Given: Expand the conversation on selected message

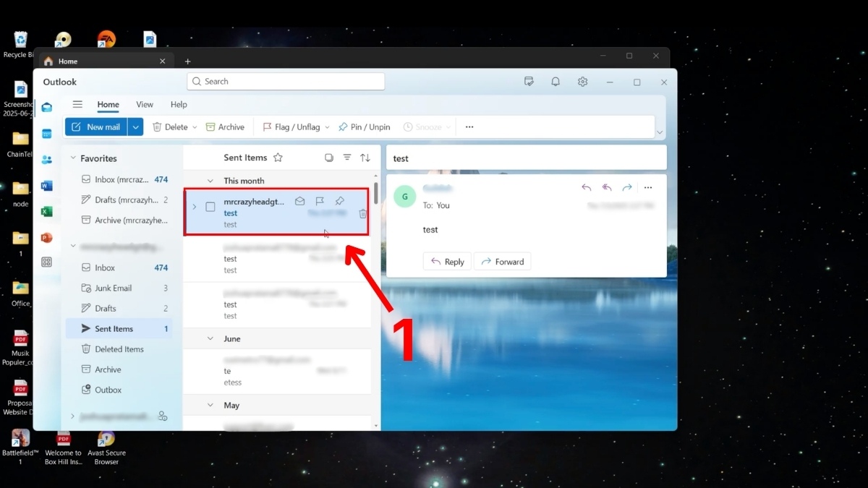Looking at the screenshot, I should pos(194,207).
